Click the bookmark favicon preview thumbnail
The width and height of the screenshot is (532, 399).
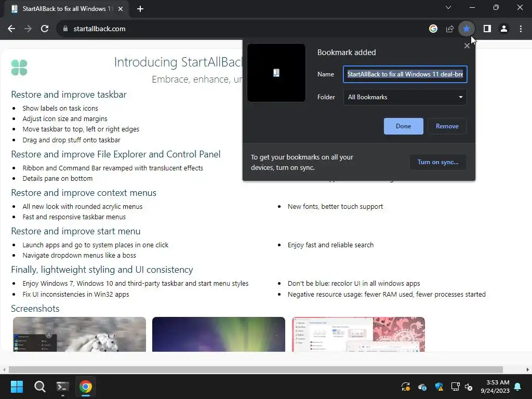(x=276, y=73)
